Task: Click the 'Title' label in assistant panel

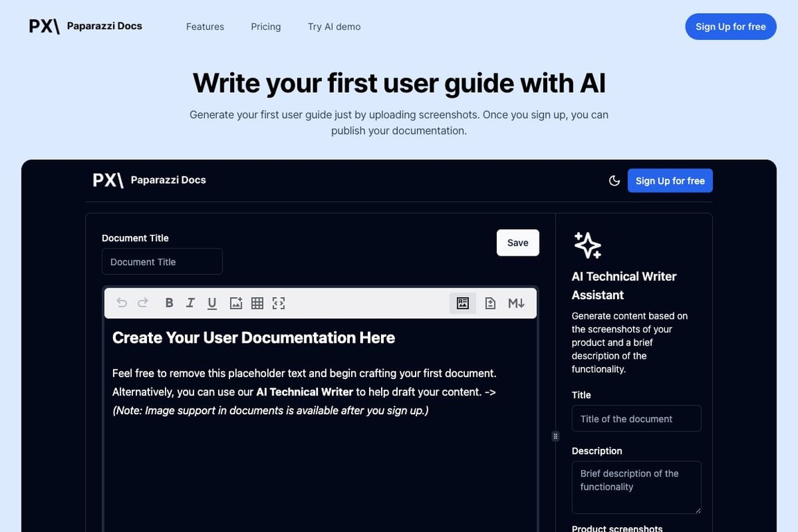Action: point(581,395)
